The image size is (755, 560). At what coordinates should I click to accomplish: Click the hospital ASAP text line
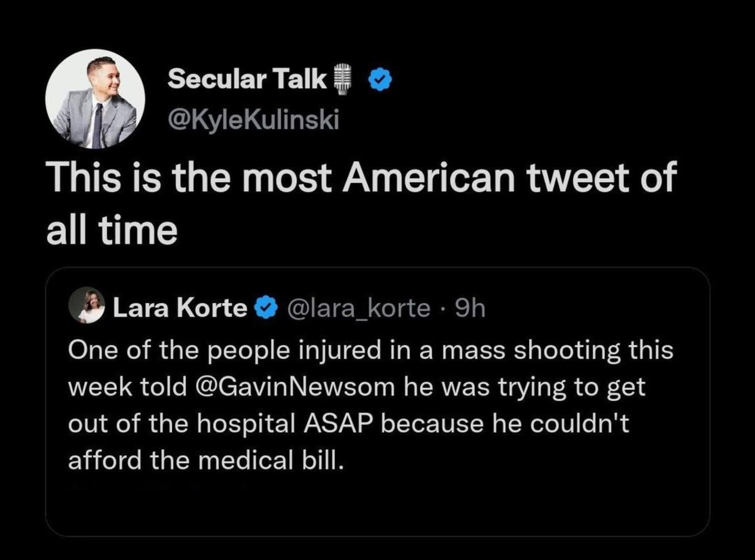coord(294,423)
